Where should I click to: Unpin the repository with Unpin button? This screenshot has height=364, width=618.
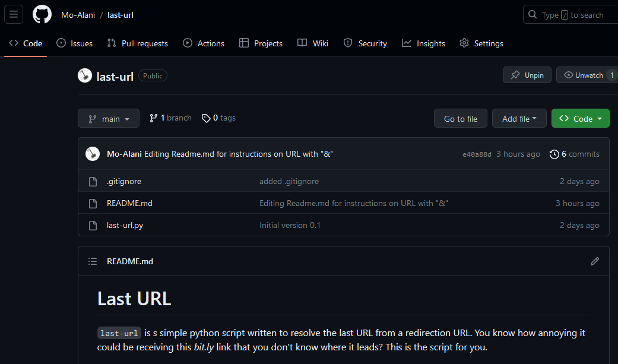(527, 75)
